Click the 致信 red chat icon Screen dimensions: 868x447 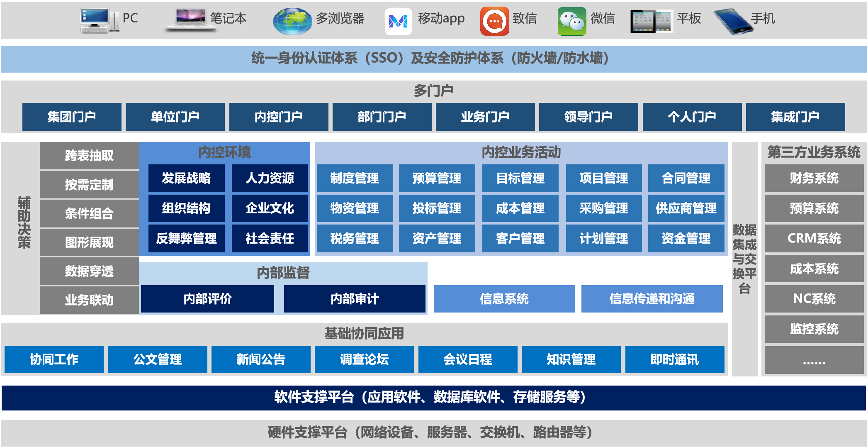point(494,21)
